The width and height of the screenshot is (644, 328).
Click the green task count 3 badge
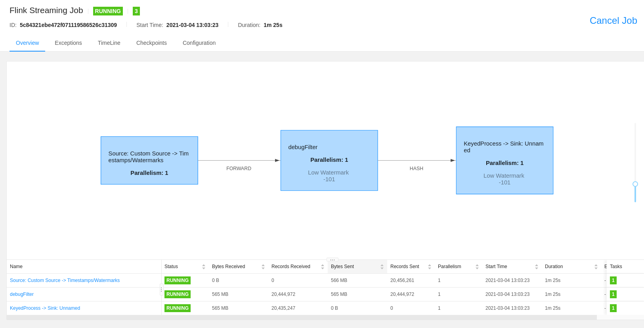point(136,11)
